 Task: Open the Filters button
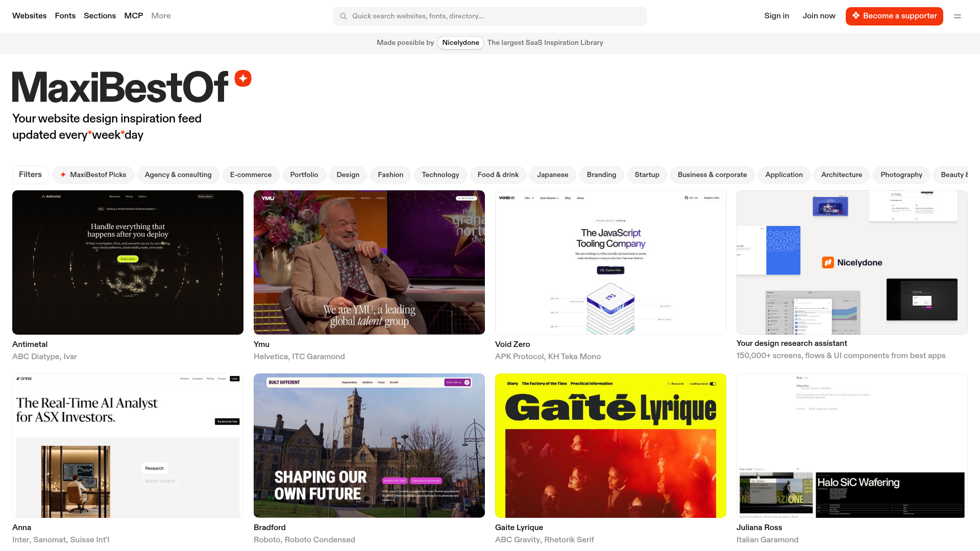click(30, 174)
